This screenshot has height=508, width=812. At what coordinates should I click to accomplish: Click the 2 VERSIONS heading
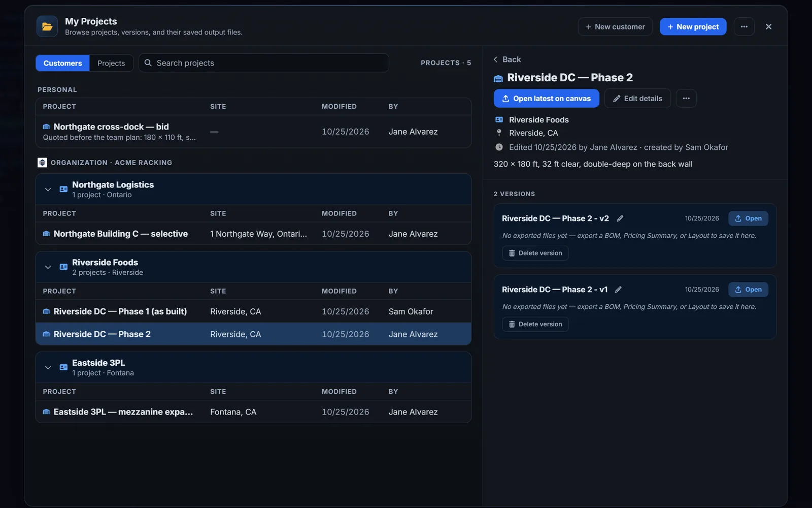514,194
